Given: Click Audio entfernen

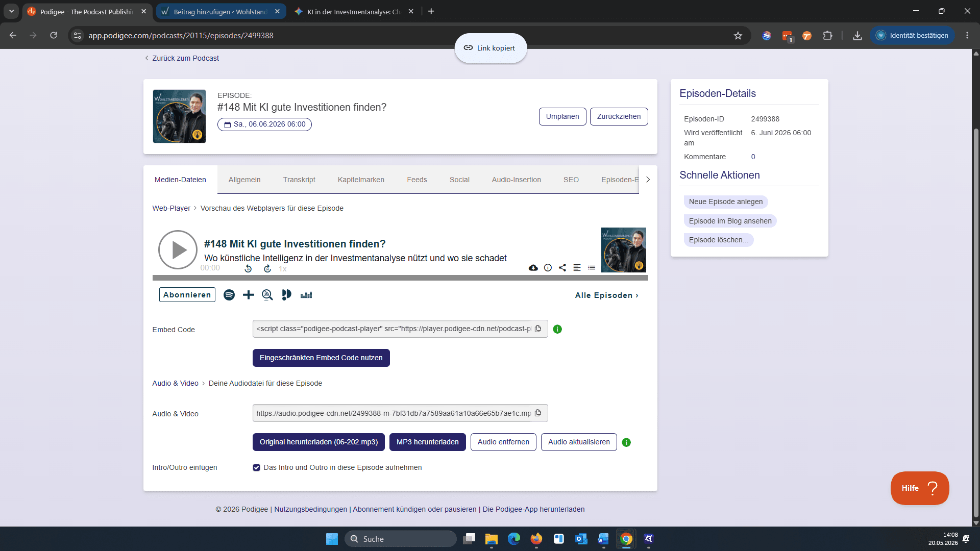Looking at the screenshot, I should click(x=503, y=442).
